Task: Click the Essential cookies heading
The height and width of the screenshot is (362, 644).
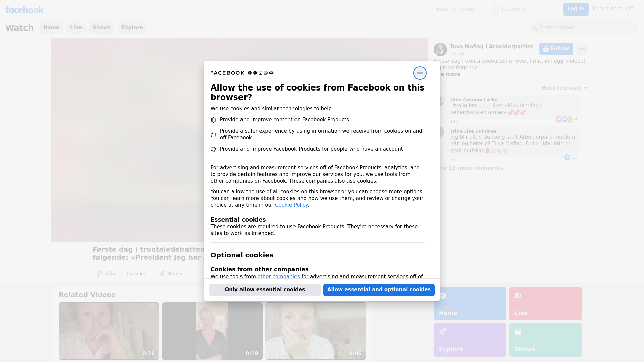Action: [238, 220]
